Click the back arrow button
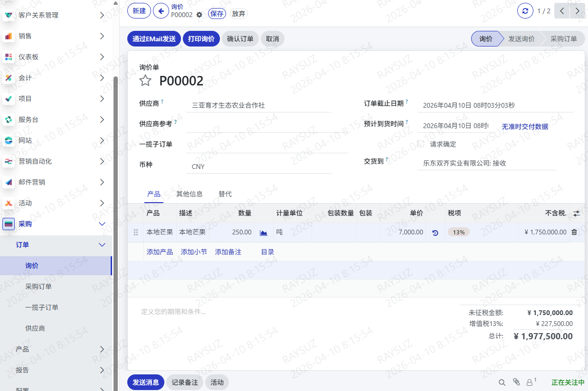Image resolution: width=588 pixels, height=391 pixels. click(161, 11)
